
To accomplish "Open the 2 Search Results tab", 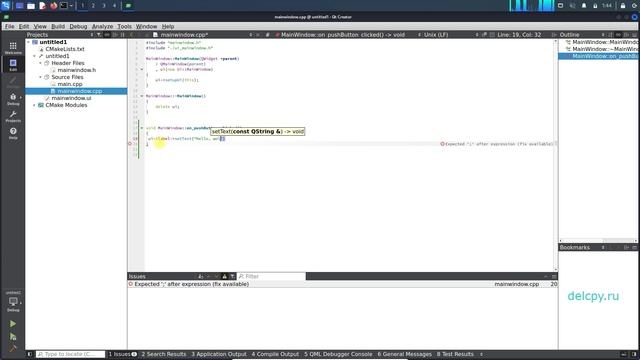I will click(x=164, y=354).
